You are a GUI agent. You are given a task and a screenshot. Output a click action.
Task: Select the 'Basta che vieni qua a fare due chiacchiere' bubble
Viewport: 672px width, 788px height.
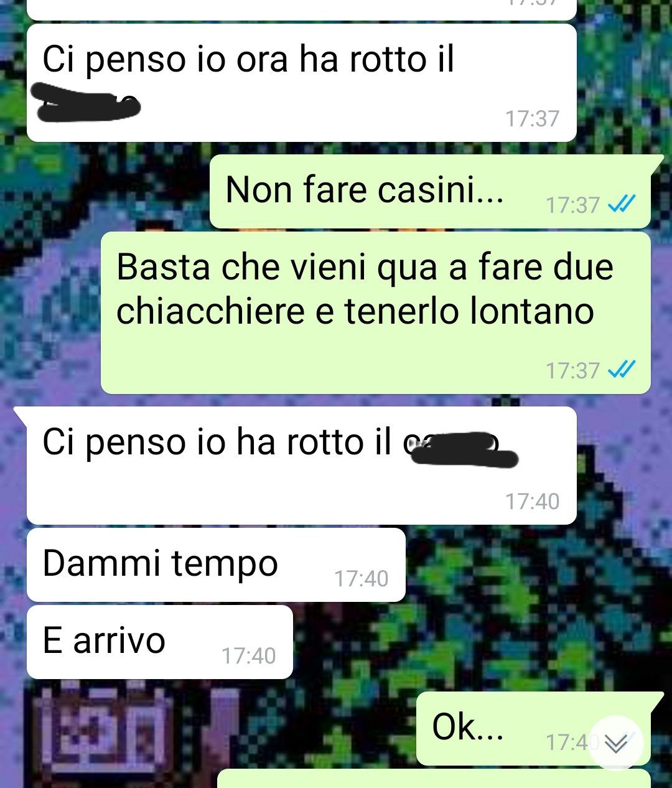coord(376,312)
